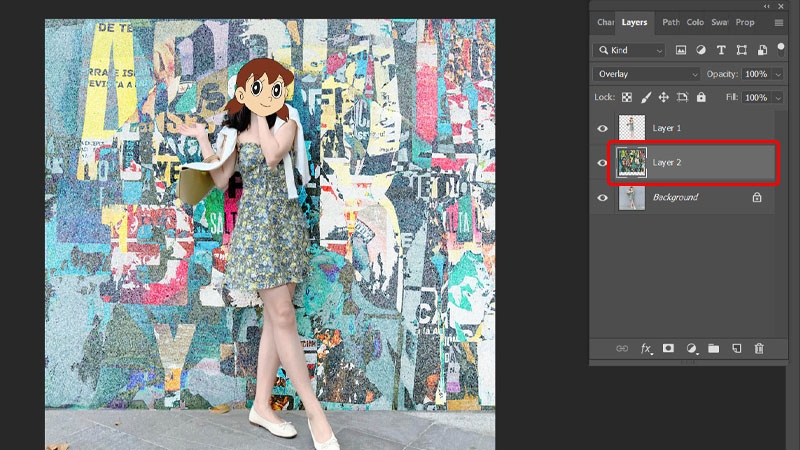This screenshot has width=800, height=450.
Task: Click the Background layer name text
Action: [x=676, y=197]
